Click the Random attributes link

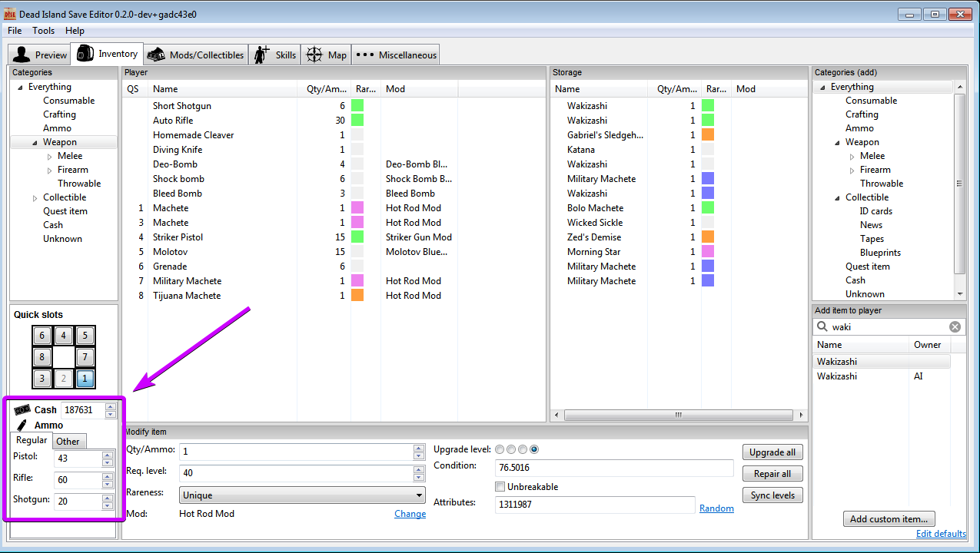coord(716,508)
